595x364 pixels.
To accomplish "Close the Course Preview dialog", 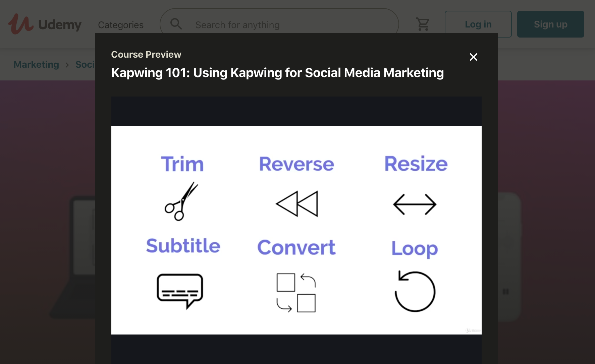I will (x=473, y=57).
